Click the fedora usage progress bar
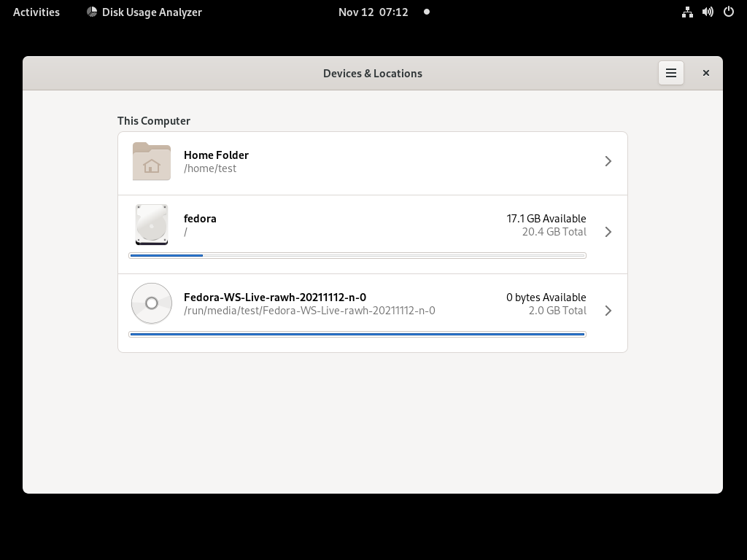 tap(357, 256)
